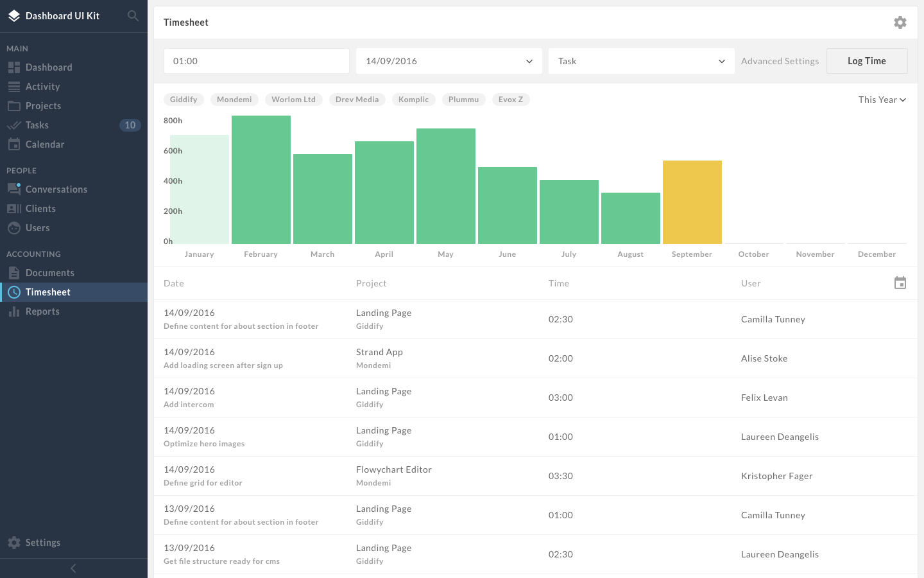Click the search magnifier icon in sidebar

[133, 15]
